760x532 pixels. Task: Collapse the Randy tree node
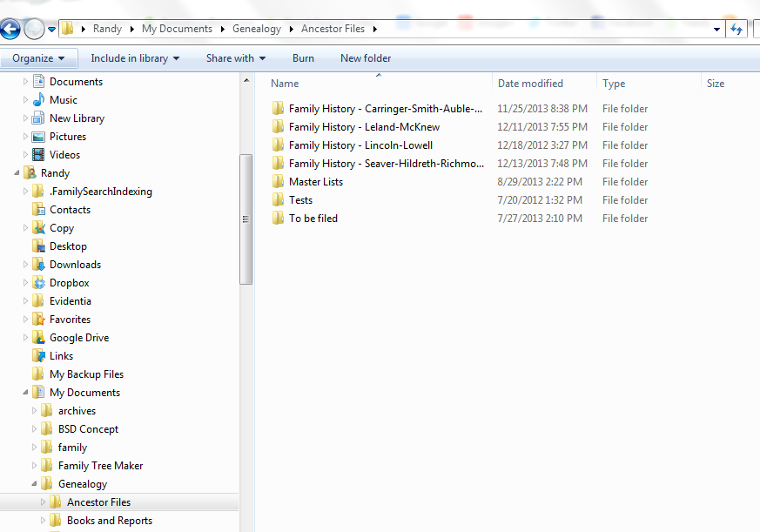tap(17, 172)
